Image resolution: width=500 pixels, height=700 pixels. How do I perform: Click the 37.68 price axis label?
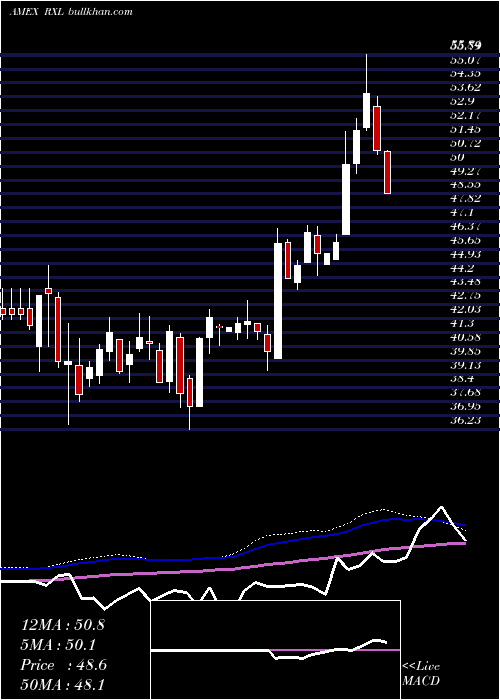tap(464, 392)
